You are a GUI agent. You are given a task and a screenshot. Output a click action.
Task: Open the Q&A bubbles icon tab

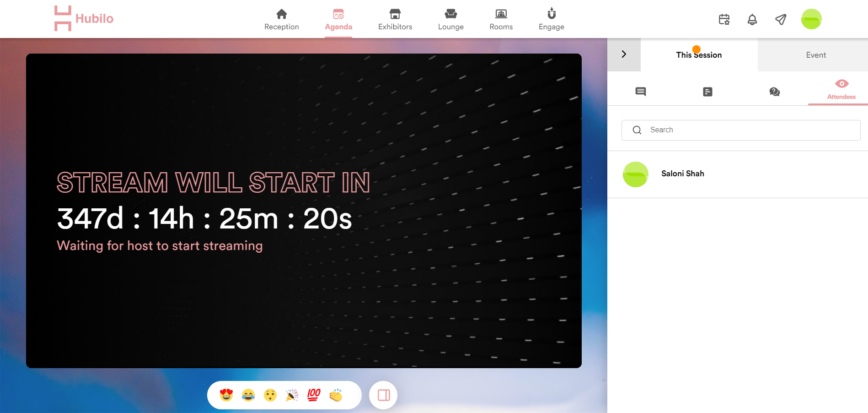point(774,92)
